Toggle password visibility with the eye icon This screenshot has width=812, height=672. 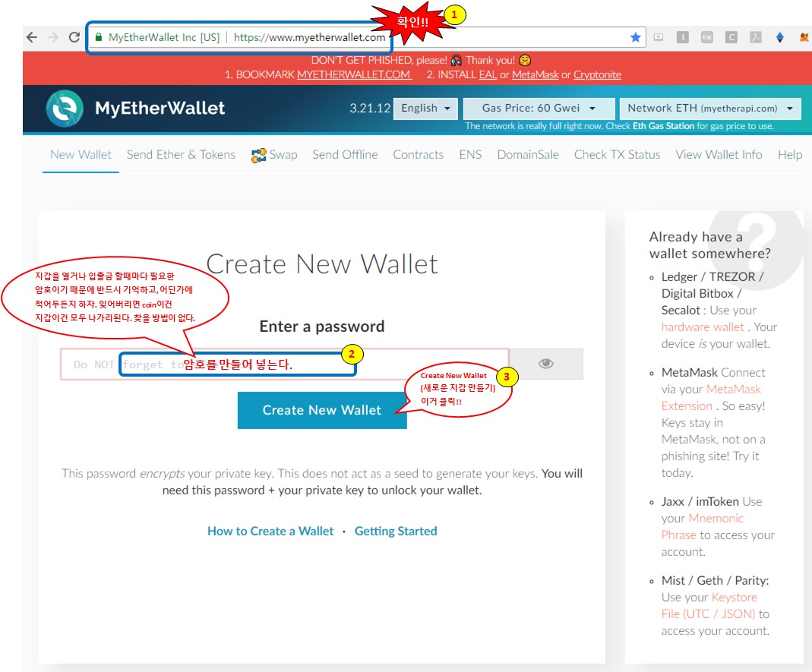click(x=546, y=364)
